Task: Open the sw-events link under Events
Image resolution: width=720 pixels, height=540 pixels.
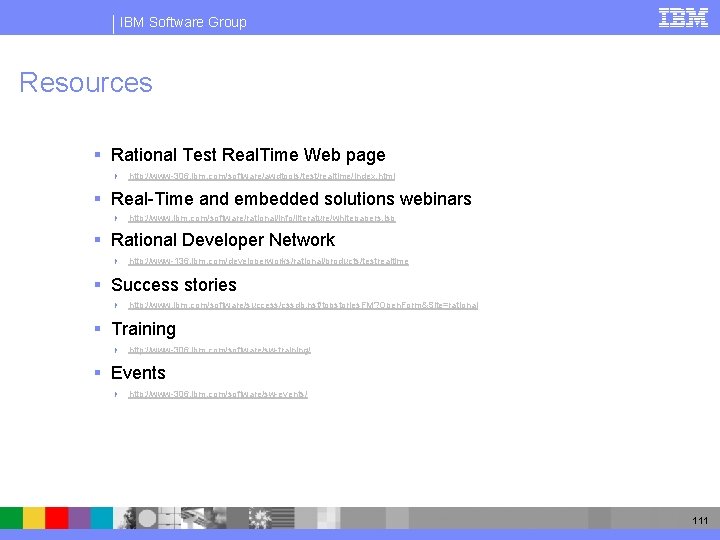Action: point(218,394)
